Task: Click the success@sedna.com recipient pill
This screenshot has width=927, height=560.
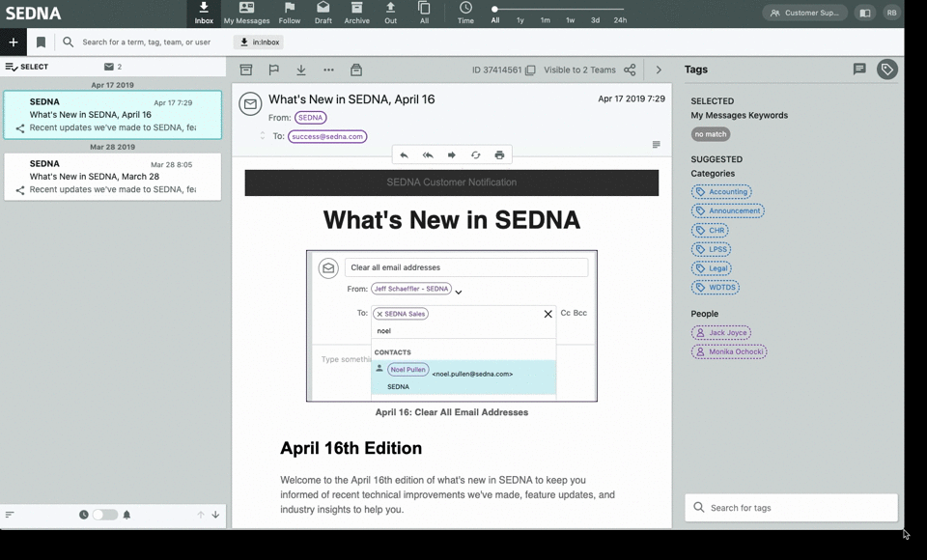Action: (327, 136)
